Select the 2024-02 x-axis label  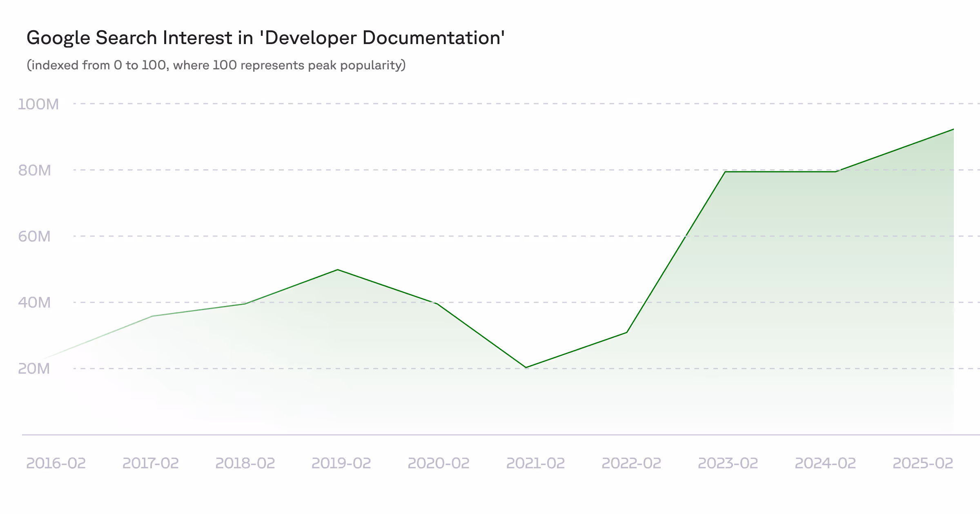(825, 463)
